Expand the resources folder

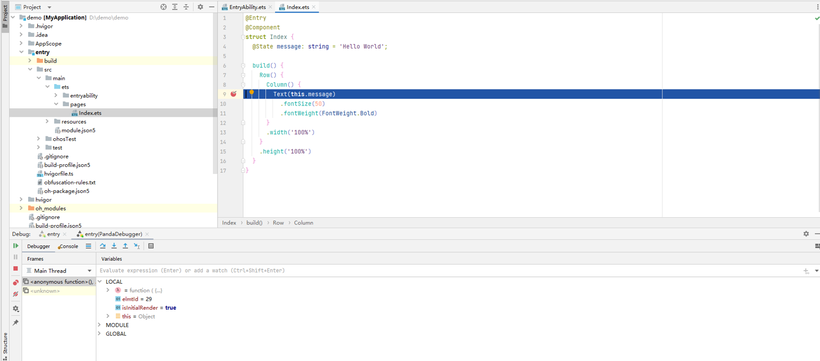(x=48, y=121)
